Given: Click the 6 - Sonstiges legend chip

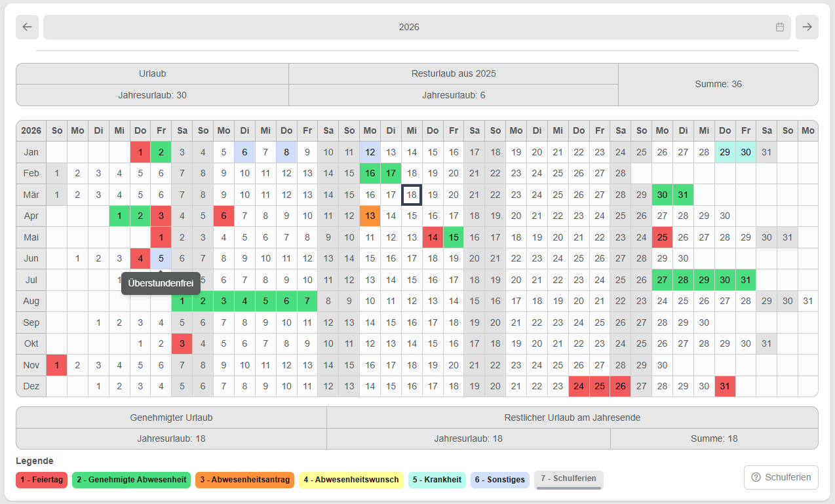Looking at the screenshot, I should click(500, 480).
